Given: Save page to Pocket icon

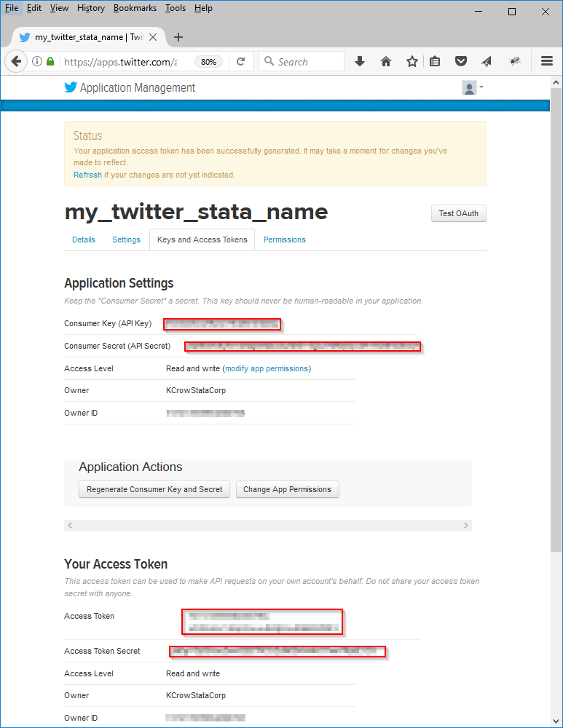Looking at the screenshot, I should [x=461, y=61].
